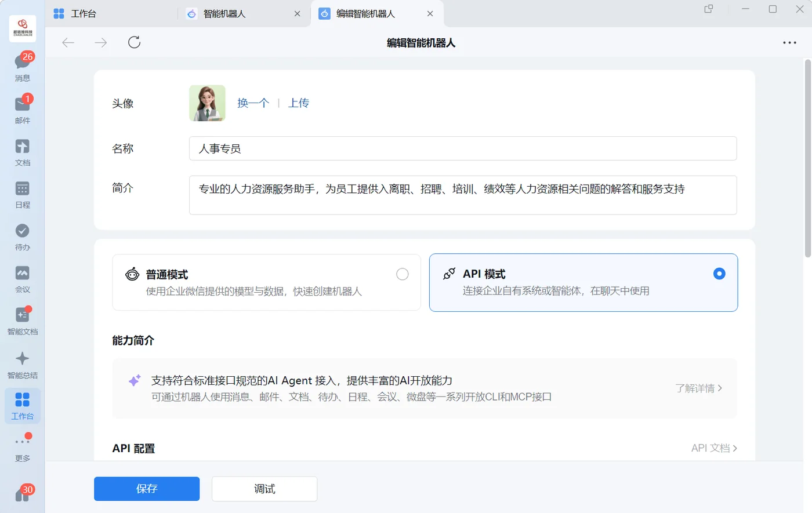This screenshot has height=513, width=812.
Task: Go back with the left arrow
Action: pyautogui.click(x=68, y=42)
